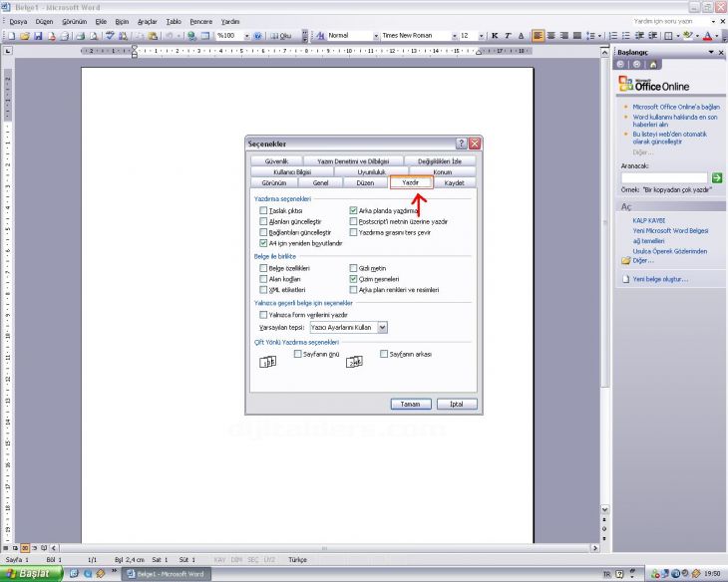Apply the highlight color marker

[688, 36]
